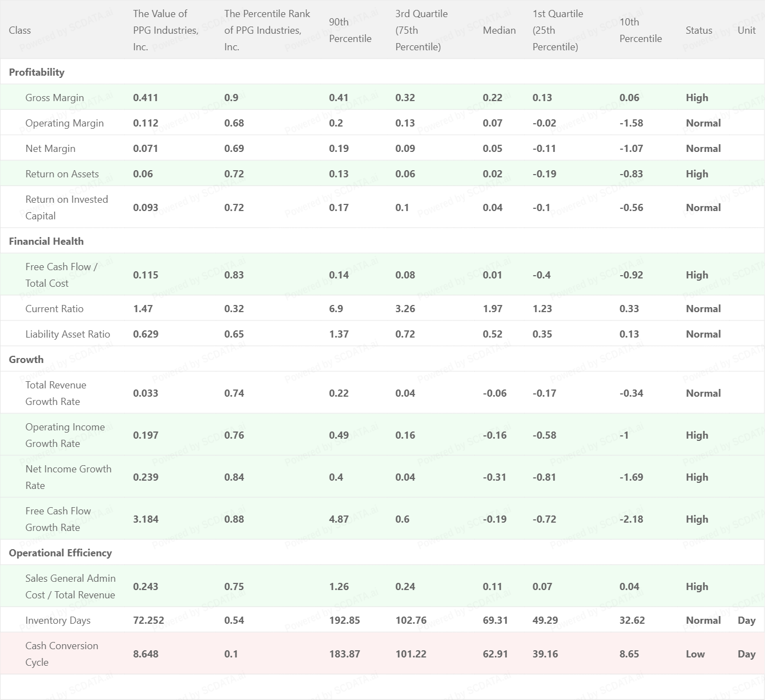The height and width of the screenshot is (700, 765).
Task: Click the Return on Assets row label
Action: [62, 174]
